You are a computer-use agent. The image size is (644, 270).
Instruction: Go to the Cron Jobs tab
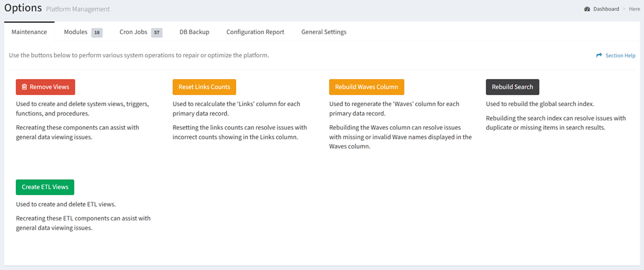click(133, 32)
